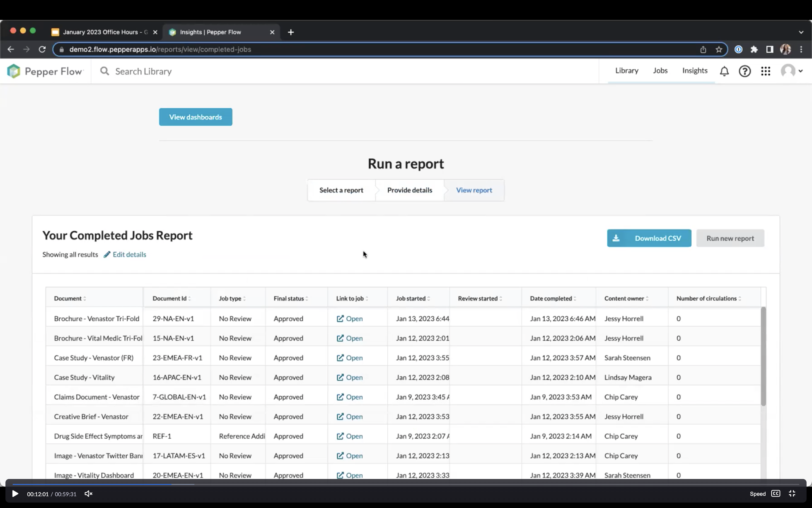Download the report as CSV
Image resolution: width=812 pixels, height=508 pixels.
[x=649, y=238]
